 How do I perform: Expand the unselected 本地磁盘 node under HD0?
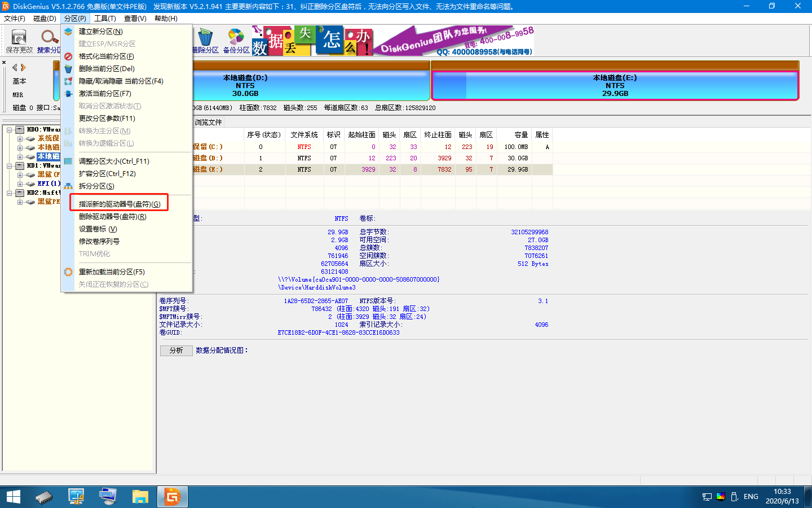coord(20,148)
